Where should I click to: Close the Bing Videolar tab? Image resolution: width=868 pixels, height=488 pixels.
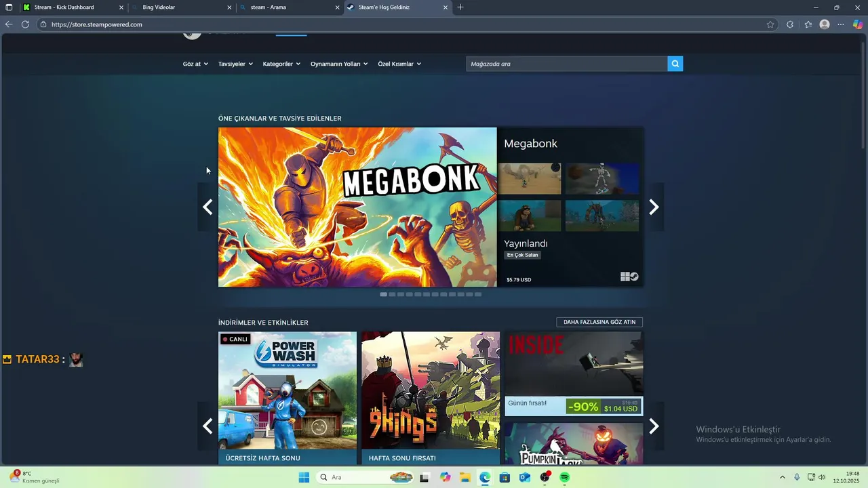pos(229,7)
